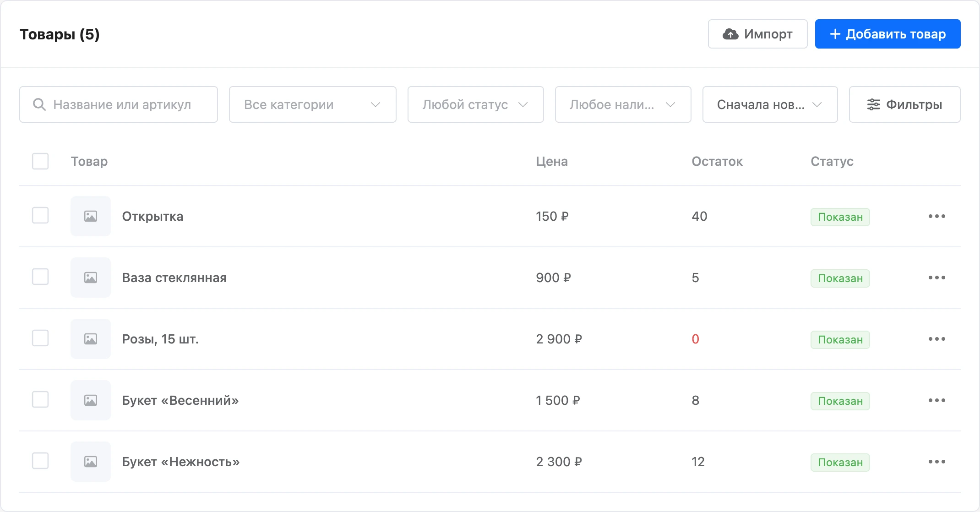
Task: Open three-dot menu for Ваза стеклянная
Action: point(936,278)
